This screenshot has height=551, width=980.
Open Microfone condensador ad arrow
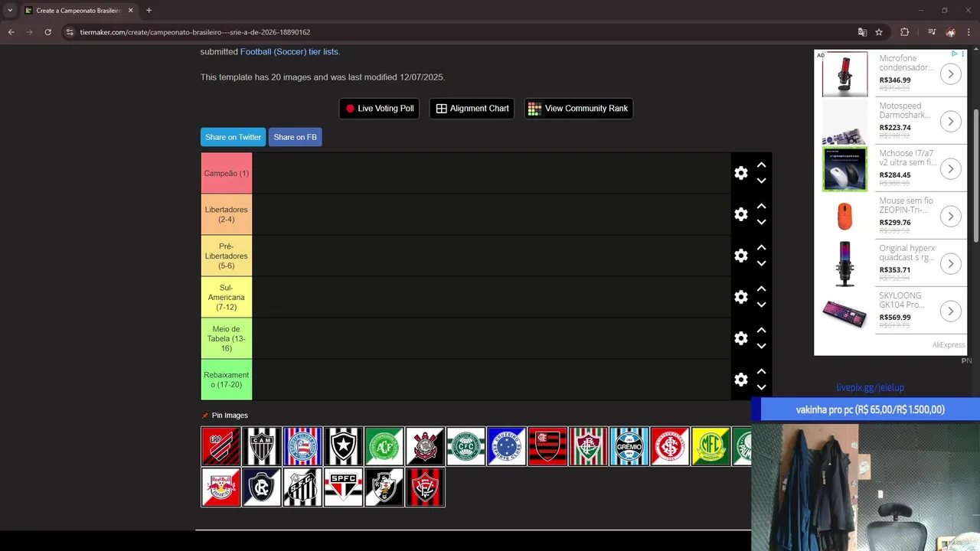(x=950, y=74)
